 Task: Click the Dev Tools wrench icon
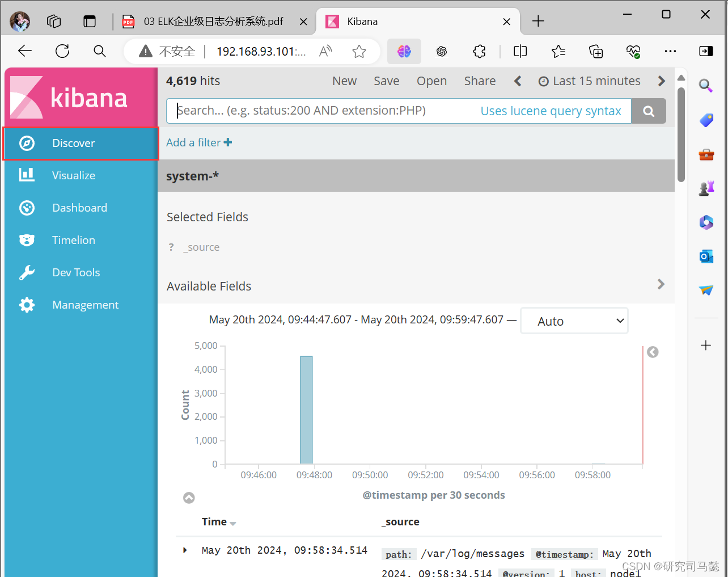click(27, 272)
